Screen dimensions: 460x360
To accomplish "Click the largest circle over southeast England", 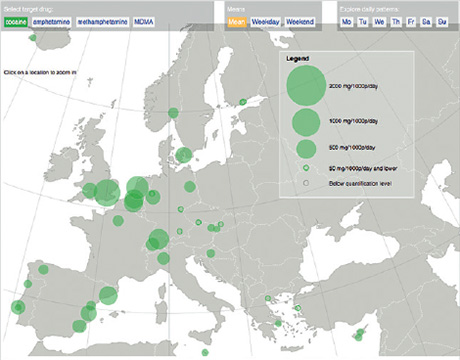I will click(107, 192).
